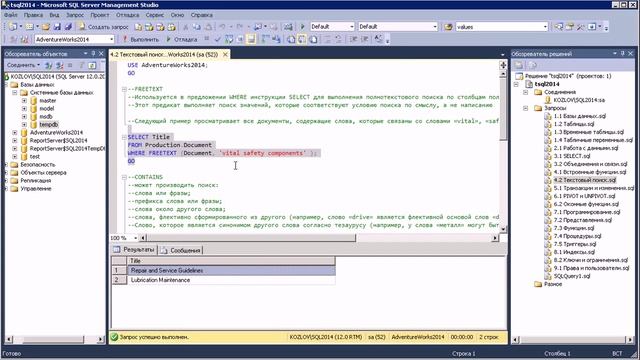Collapse the --FREETEXT code region
640x360 pixels.
pos(124,89)
